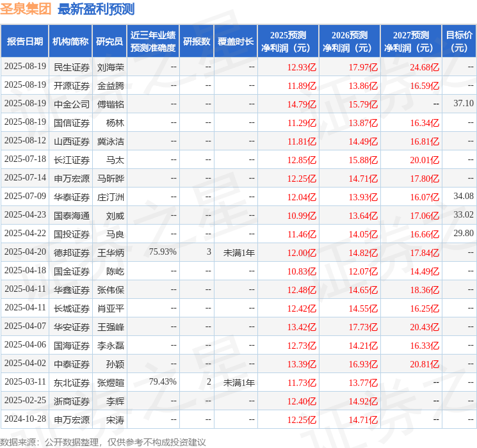Click researcher name 宋涛
This screenshot has width=477, height=448.
coord(115,420)
